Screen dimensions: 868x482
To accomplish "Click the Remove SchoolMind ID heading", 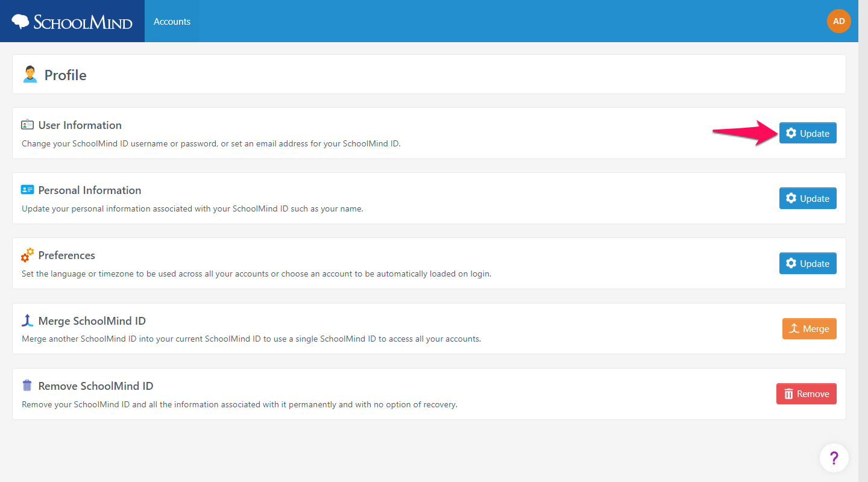I will pos(96,386).
